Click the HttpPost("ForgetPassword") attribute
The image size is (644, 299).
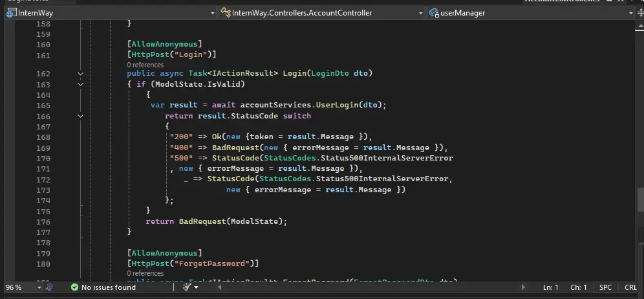pos(193,263)
